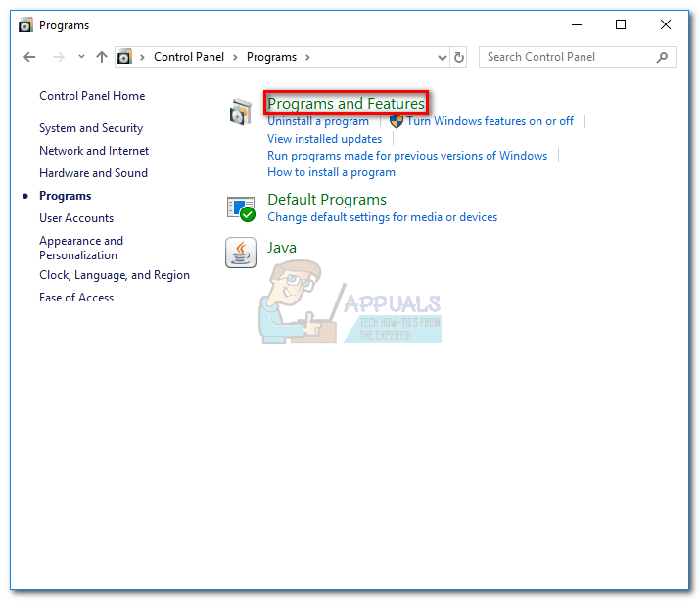This screenshot has height=601, width=700.
Task: Open the Programs and Features icon
Action: point(241,112)
